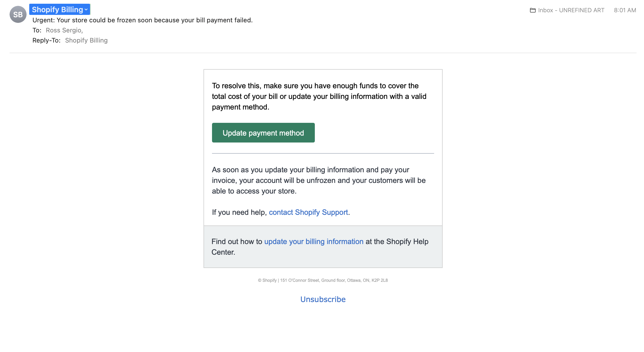Viewport: 644px width, 352px height.
Task: Click the "If you need help" text
Action: (239, 212)
